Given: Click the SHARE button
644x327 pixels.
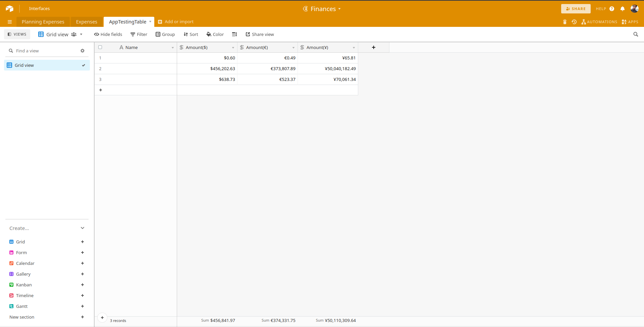Looking at the screenshot, I should coord(576,9).
